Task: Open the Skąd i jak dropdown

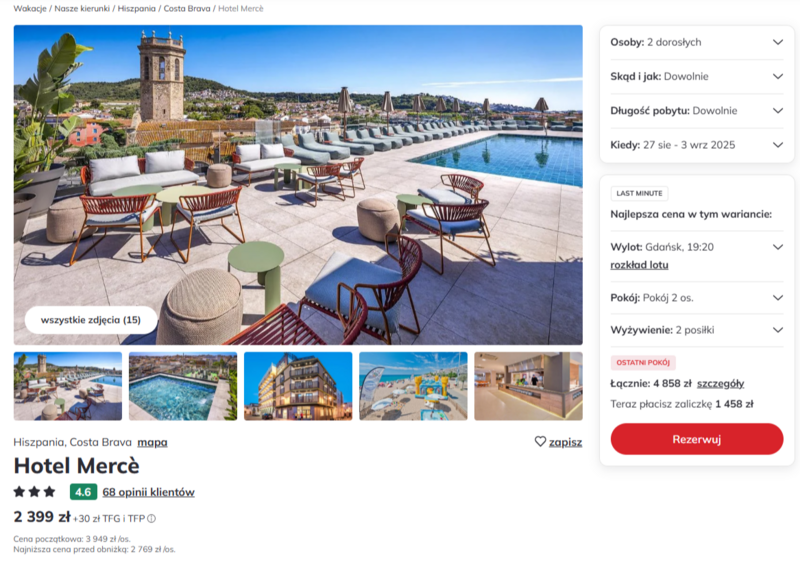Action: tap(697, 76)
